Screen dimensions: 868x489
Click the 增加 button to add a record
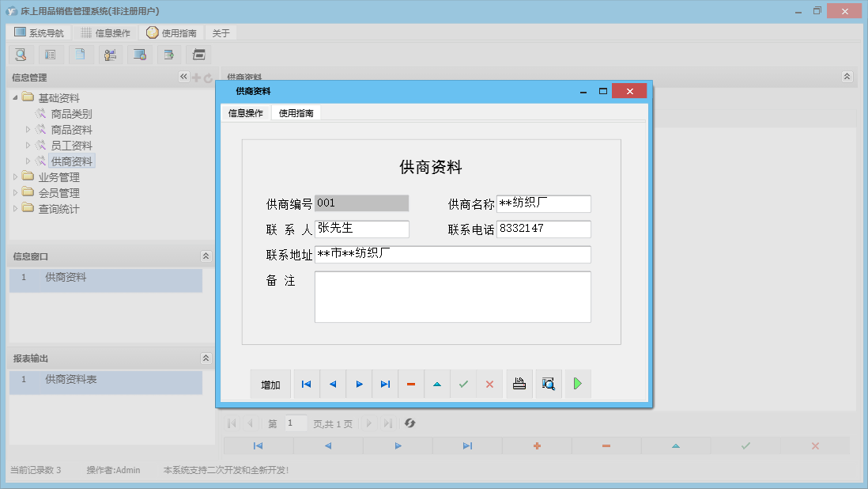(x=270, y=384)
